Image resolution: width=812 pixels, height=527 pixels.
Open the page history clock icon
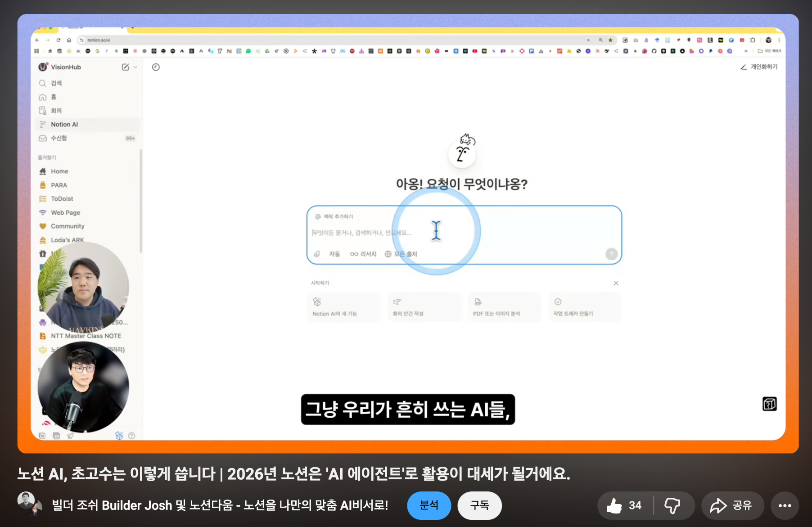155,67
